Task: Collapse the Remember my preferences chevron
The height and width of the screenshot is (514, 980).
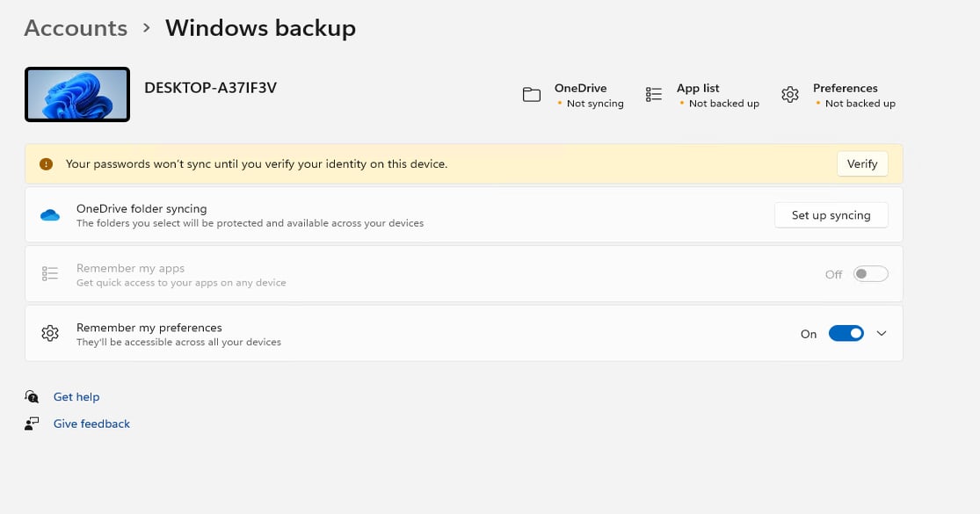Action: click(882, 333)
